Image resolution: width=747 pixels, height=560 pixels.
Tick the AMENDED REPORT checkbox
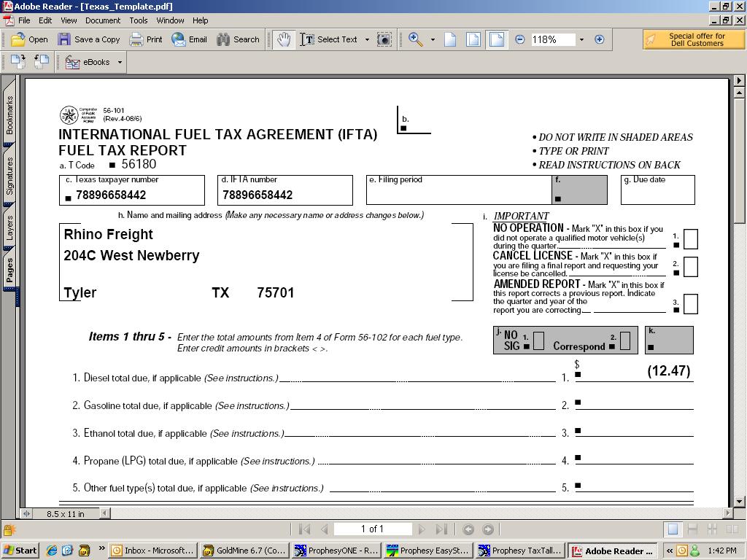[690, 304]
